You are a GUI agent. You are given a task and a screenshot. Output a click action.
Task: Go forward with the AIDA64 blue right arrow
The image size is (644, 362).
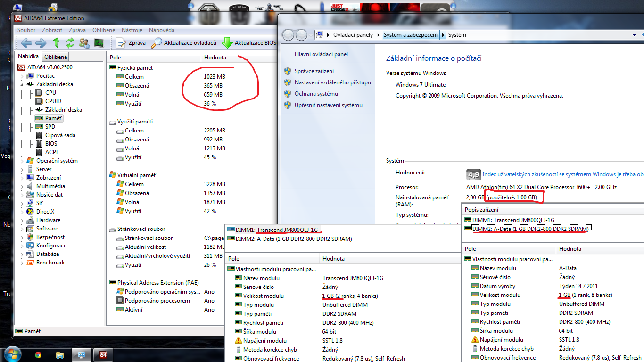[x=41, y=43]
